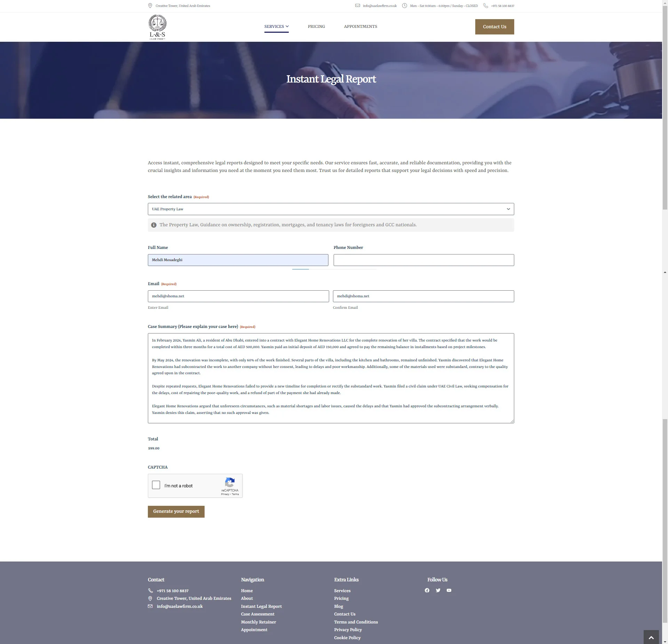This screenshot has height=644, width=668.
Task: Open the footer Home link
Action: 247,591
